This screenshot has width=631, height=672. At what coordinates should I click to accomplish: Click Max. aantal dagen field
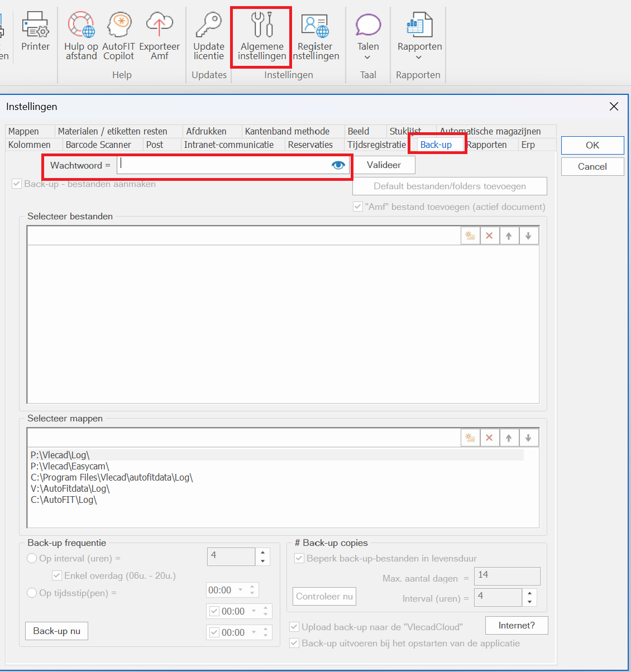507,575
